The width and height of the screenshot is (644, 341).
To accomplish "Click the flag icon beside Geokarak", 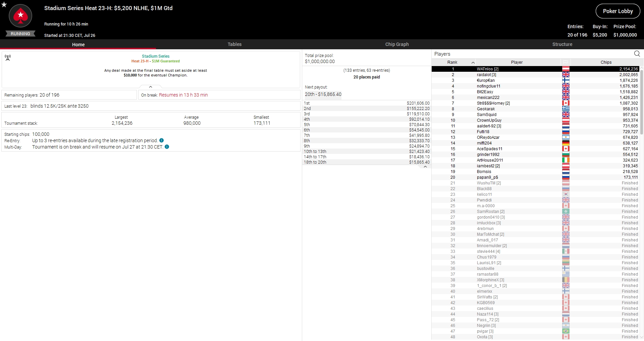I will [x=566, y=109].
